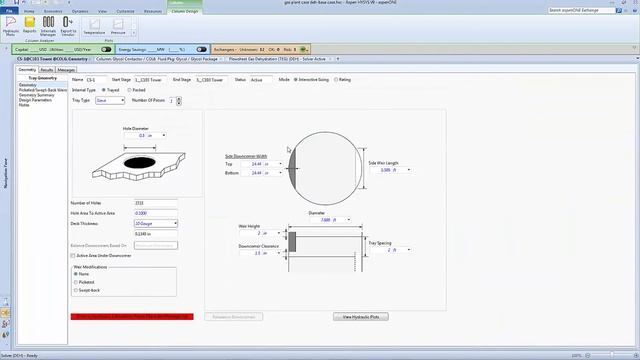Select Swept-back weir modification radio button
Screen dimensions: 640x360
pos(76,290)
